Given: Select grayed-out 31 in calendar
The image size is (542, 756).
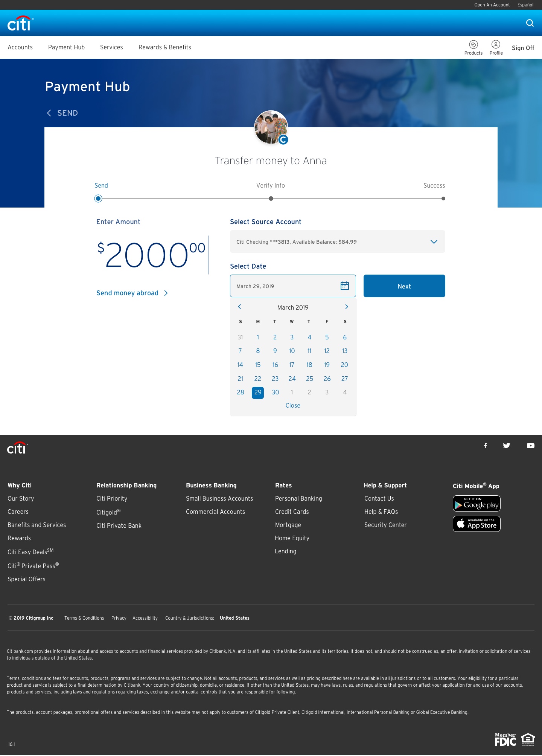Looking at the screenshot, I should pos(240,337).
